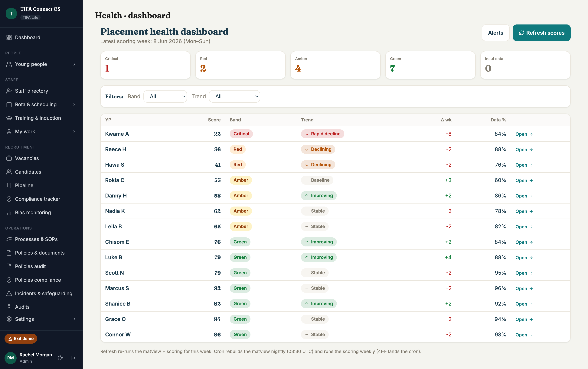Click the TIFA Life tenant badge
This screenshot has width=588, height=369.
30,17
